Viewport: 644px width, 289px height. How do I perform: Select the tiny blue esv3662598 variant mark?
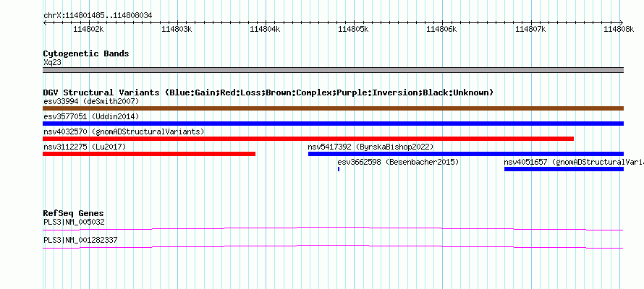(339, 169)
